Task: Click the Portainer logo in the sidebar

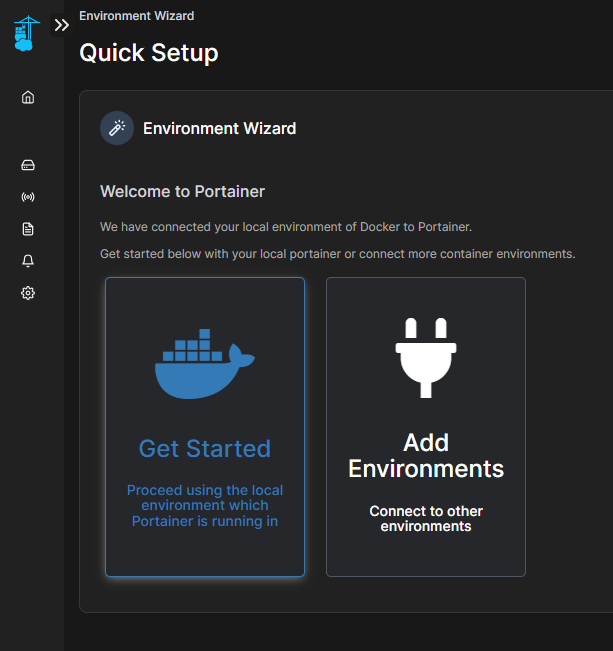Action: [x=27, y=33]
